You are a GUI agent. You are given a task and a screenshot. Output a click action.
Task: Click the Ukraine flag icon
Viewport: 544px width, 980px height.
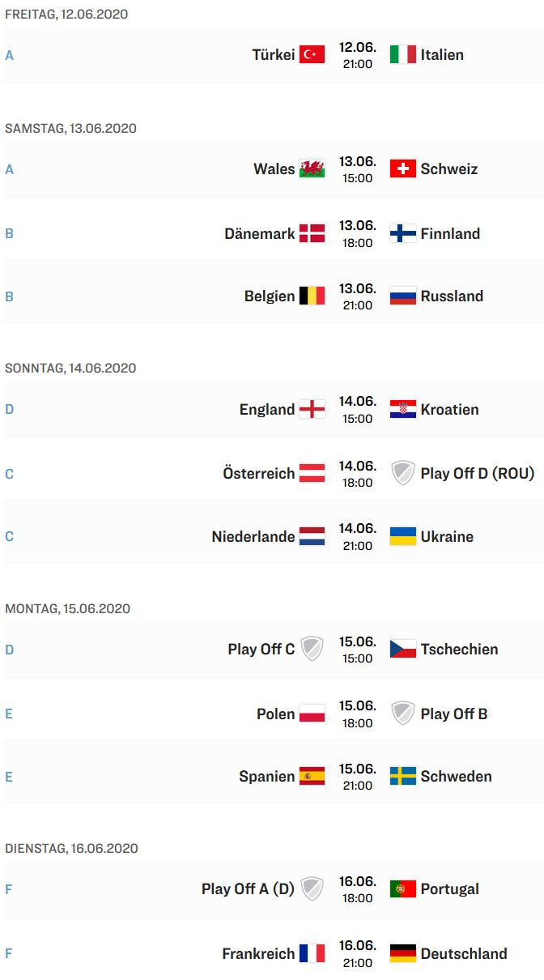click(402, 537)
